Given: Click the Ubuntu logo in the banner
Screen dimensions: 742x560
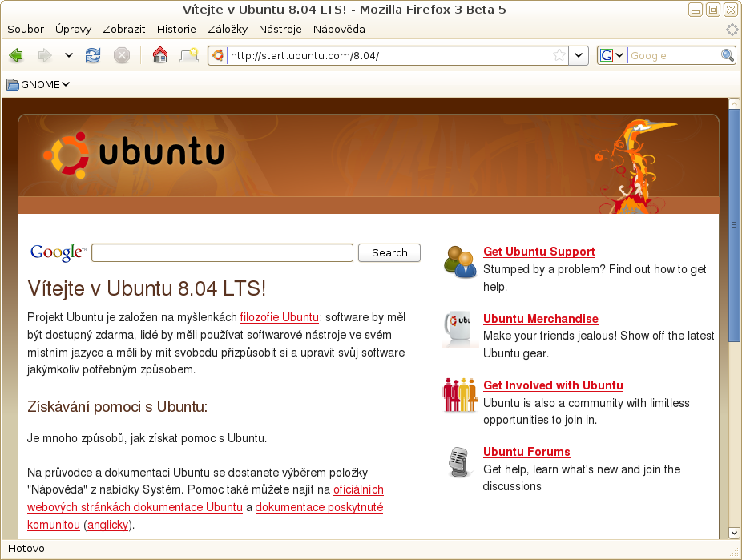Looking at the screenshot, I should [134, 154].
